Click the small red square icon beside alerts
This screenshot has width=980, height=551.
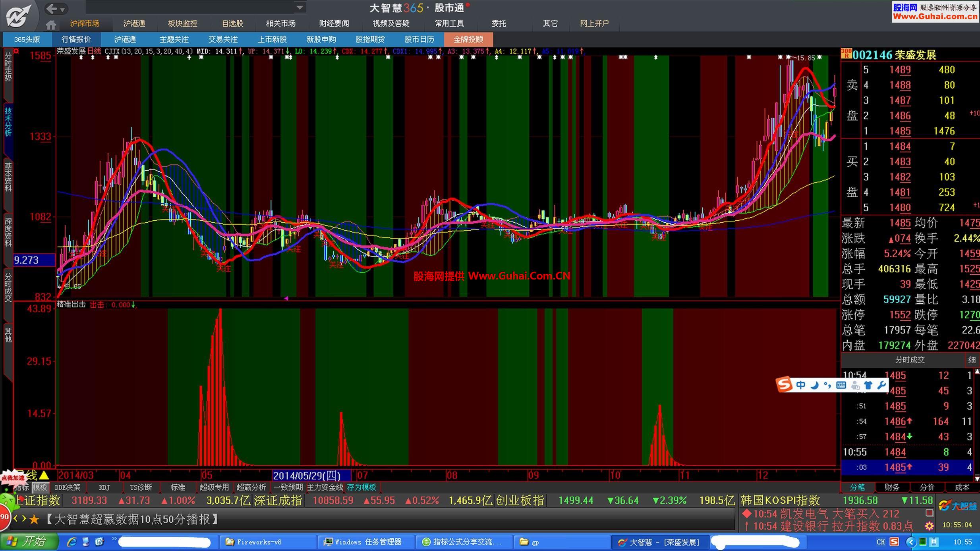point(929,513)
